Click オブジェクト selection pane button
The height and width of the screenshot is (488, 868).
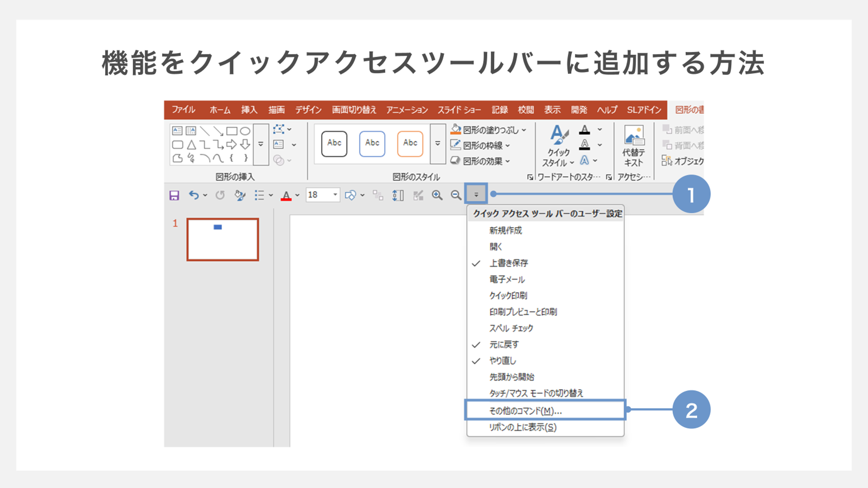[x=682, y=161]
